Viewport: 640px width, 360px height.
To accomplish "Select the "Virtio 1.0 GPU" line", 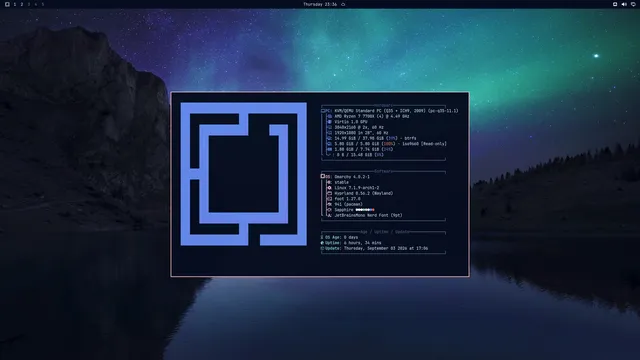I will pos(351,122).
